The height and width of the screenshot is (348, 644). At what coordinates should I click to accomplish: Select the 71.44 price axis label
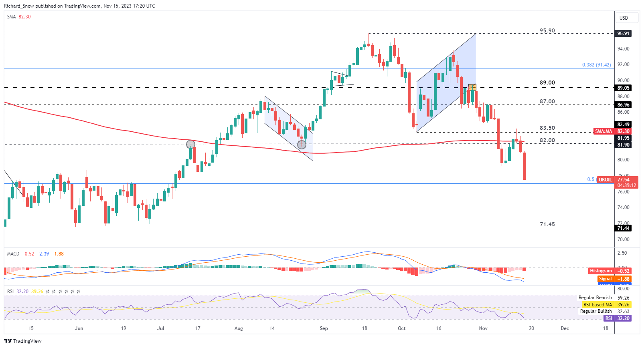(623, 228)
